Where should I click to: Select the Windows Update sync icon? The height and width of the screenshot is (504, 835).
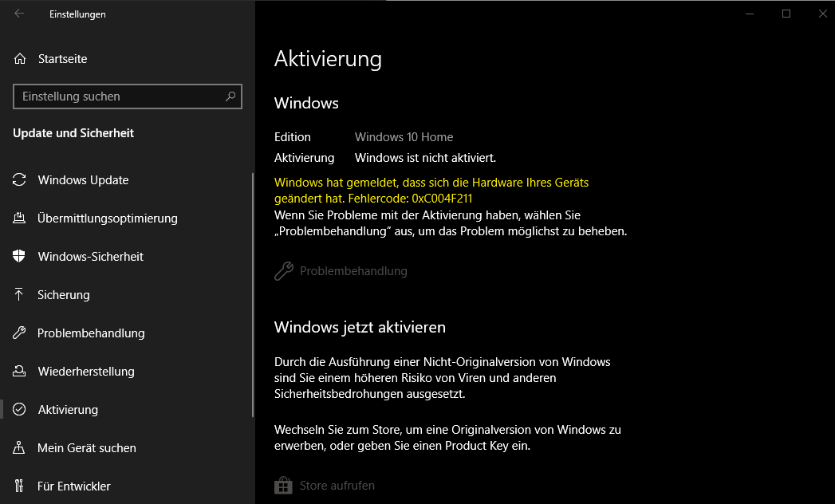19,180
